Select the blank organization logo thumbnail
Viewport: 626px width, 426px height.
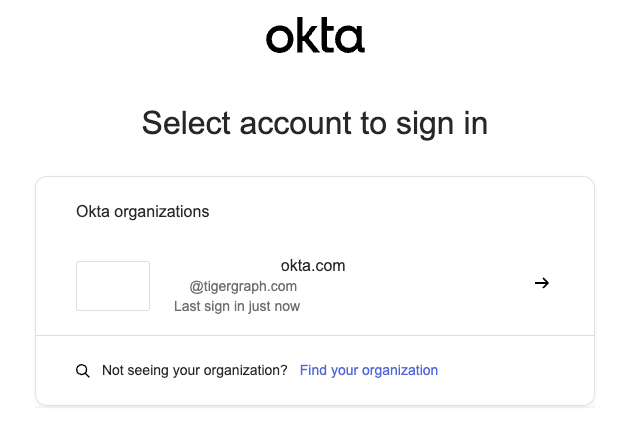[113, 286]
